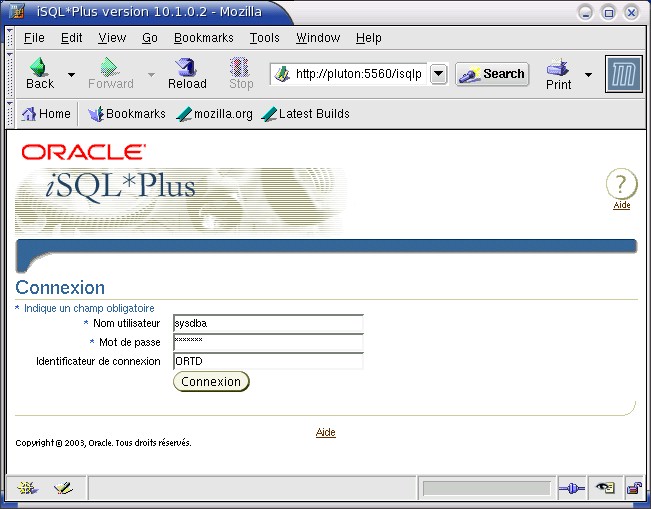Click the security padlock icon
Viewport: 651px width, 509px height.
[634, 488]
